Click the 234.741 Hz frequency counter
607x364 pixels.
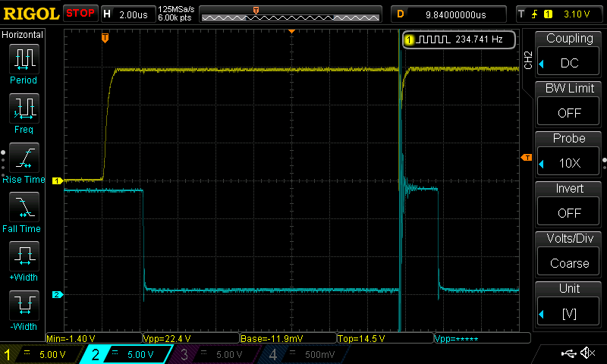tap(460, 39)
